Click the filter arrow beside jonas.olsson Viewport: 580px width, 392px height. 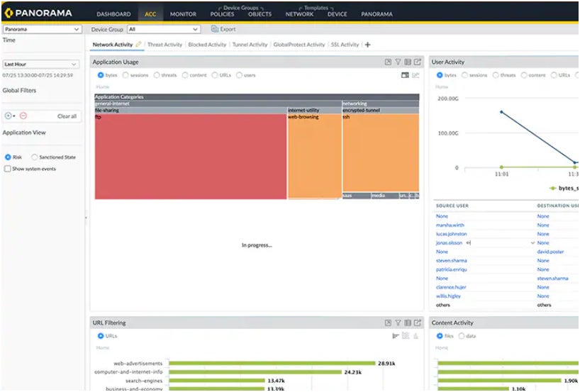click(x=468, y=243)
